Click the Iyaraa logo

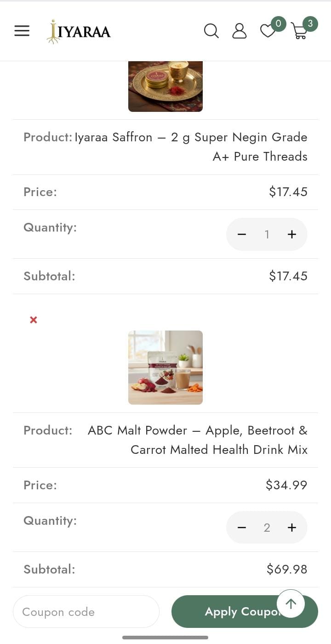pos(78,32)
